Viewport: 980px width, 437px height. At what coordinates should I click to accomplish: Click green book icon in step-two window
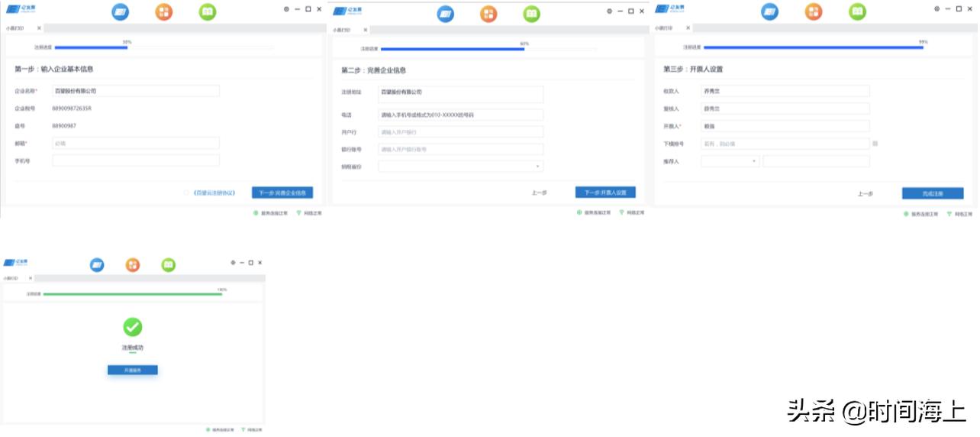pos(532,14)
